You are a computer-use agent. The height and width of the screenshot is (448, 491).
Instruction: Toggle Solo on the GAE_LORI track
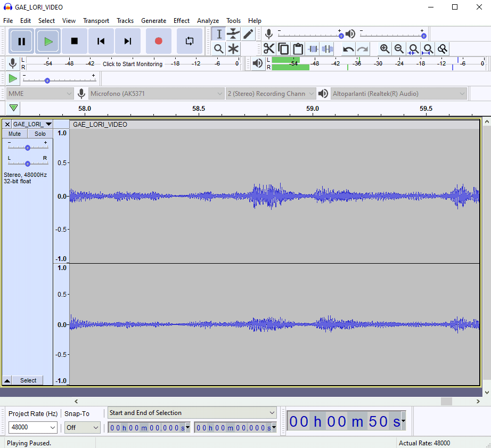point(40,134)
